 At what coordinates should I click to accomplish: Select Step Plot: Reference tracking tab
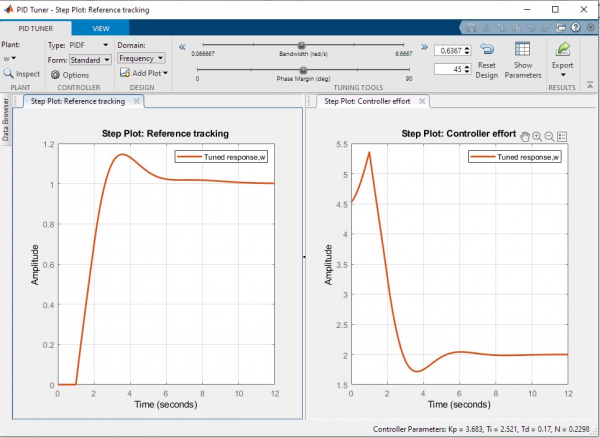(x=78, y=101)
